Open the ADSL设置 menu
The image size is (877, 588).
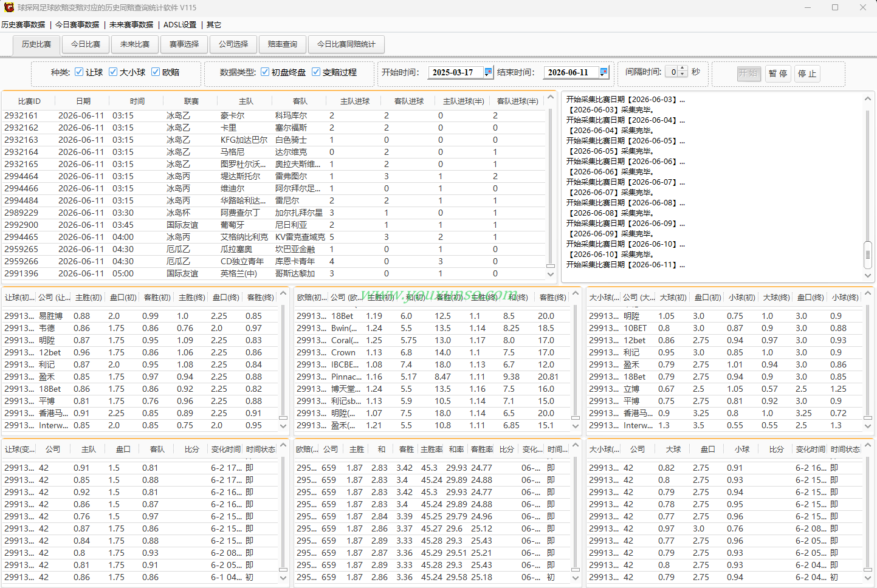tap(180, 25)
